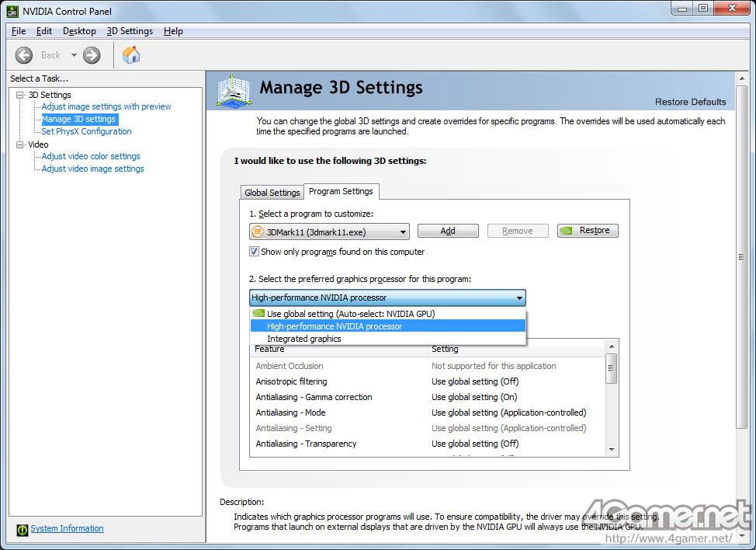The width and height of the screenshot is (756, 550).
Task: Click the Back arrow icon
Action: [x=23, y=55]
